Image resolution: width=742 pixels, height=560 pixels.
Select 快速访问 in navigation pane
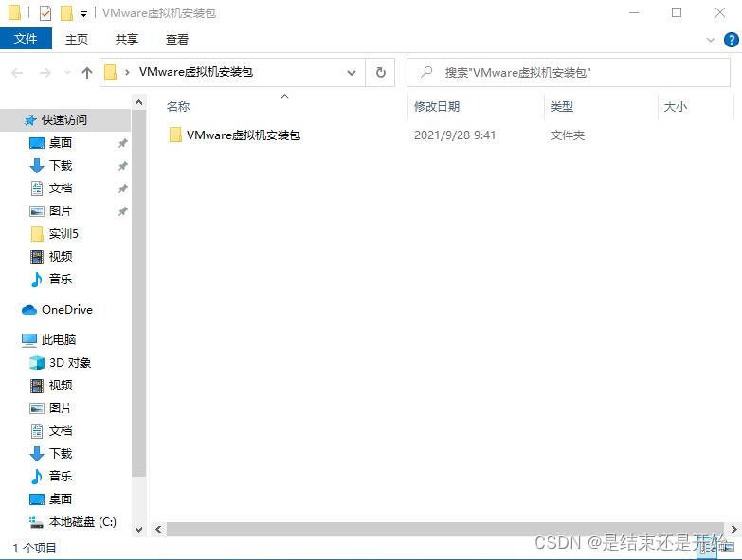coord(64,120)
